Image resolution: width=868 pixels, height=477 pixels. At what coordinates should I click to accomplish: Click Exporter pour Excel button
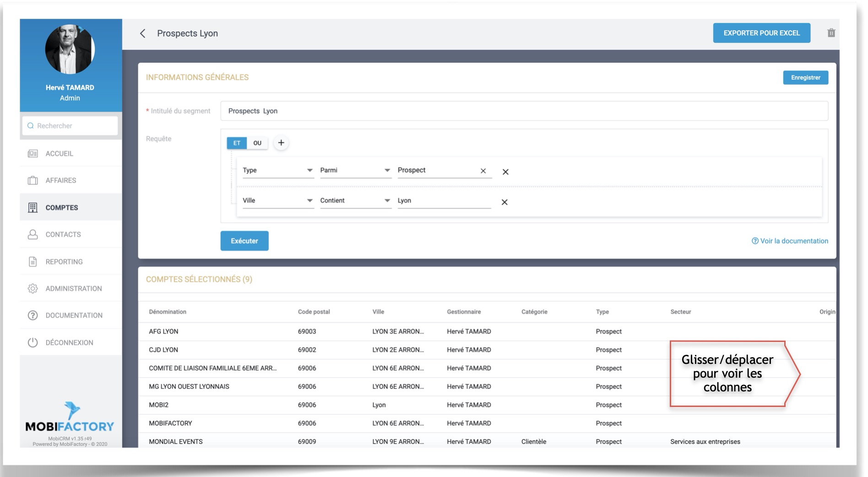761,33
